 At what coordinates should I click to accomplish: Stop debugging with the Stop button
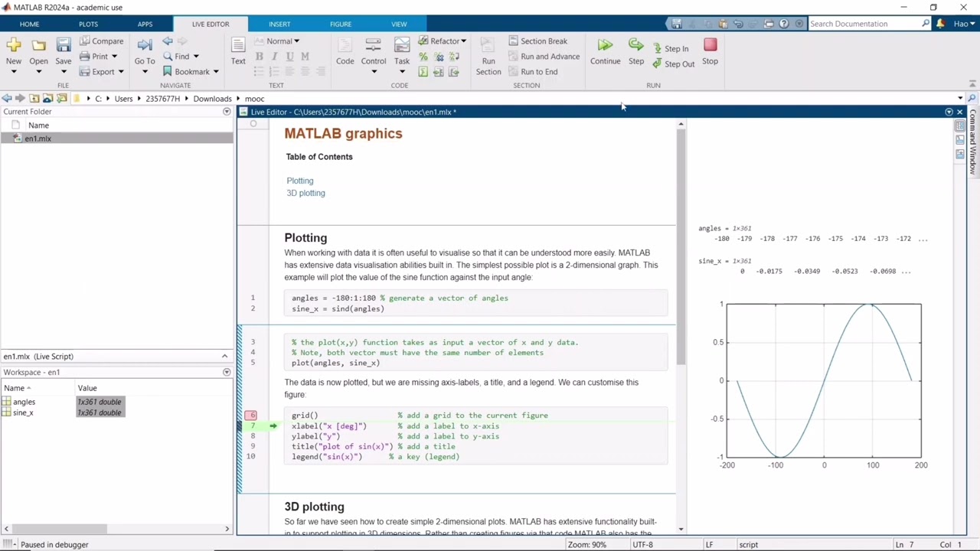(x=710, y=52)
